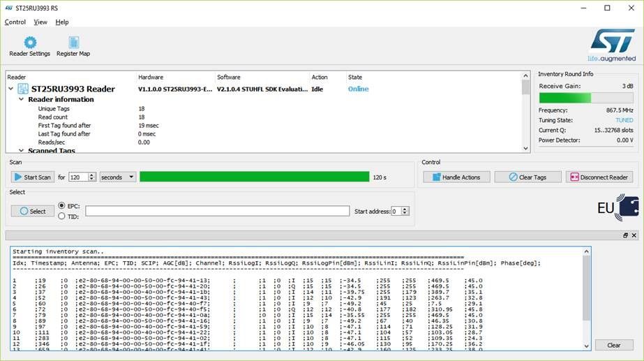Click the Hardware column header

click(x=151, y=78)
